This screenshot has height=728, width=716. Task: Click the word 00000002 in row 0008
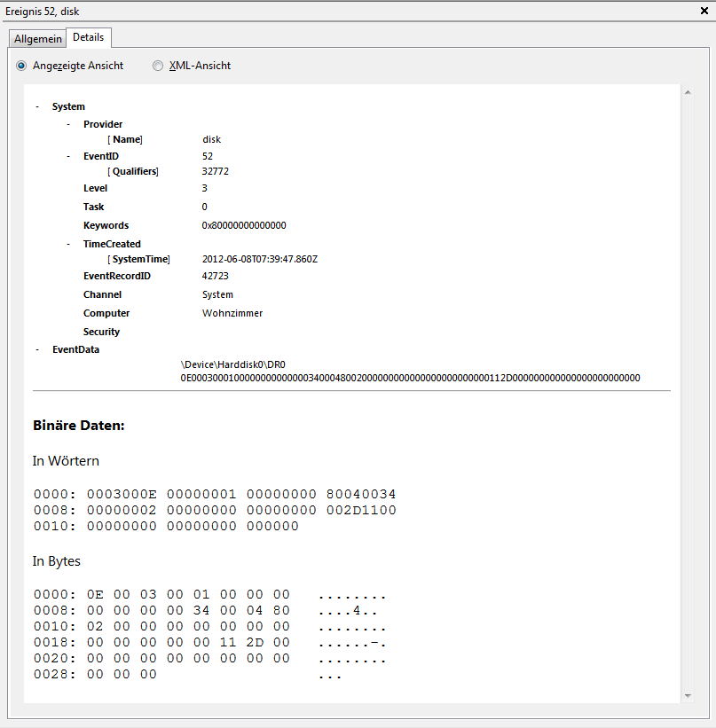122,510
